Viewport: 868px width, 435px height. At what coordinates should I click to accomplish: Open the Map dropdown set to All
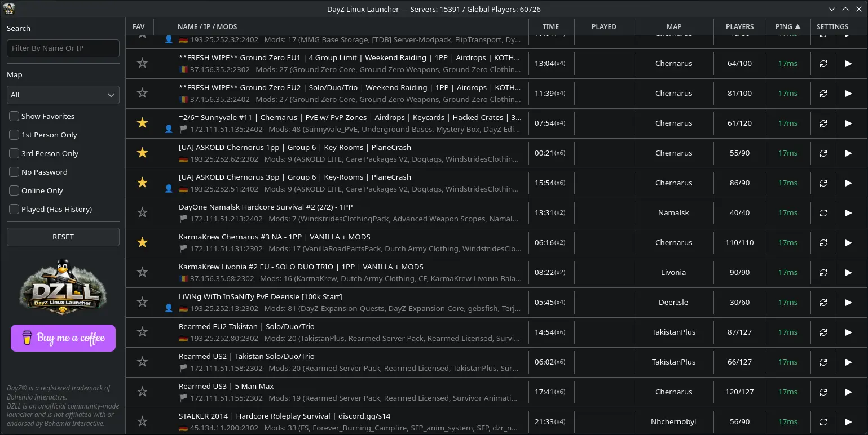(x=63, y=95)
